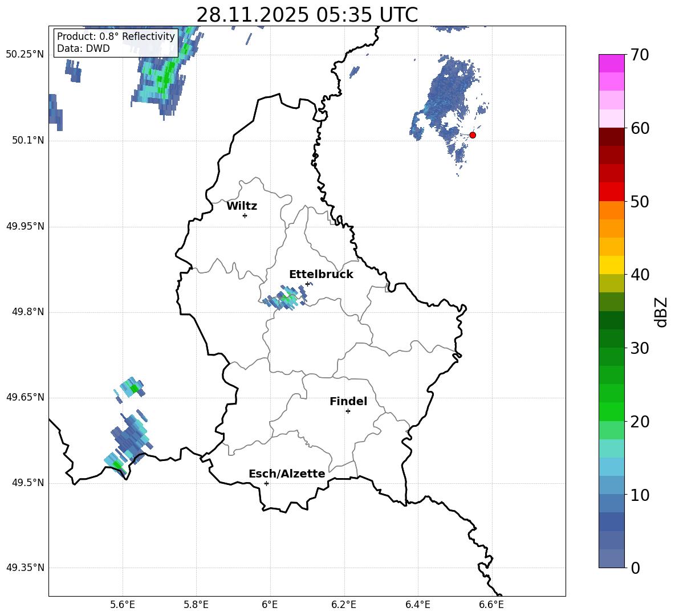The width and height of the screenshot is (675, 616).
Task: Click the colorbar 30 tick label
Action: point(640,348)
